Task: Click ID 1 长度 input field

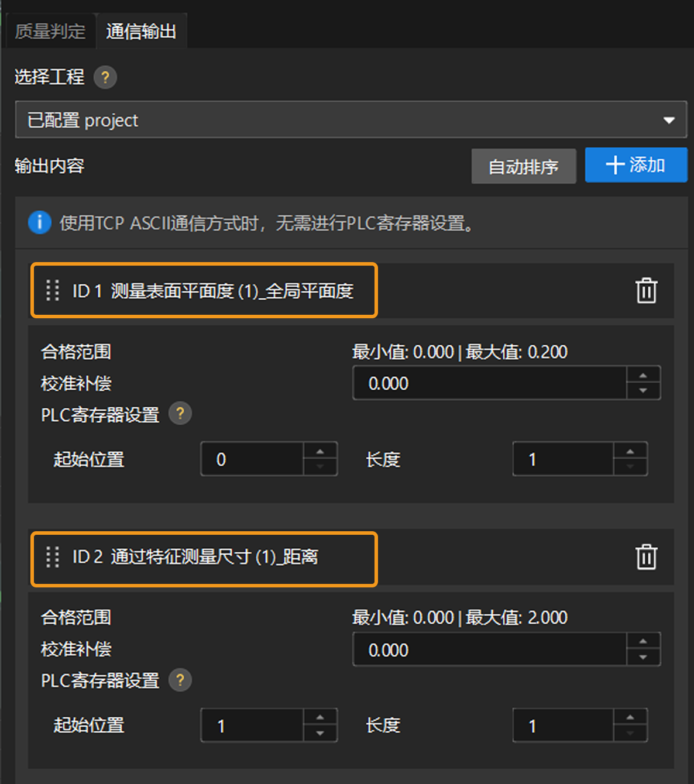Action: (564, 459)
